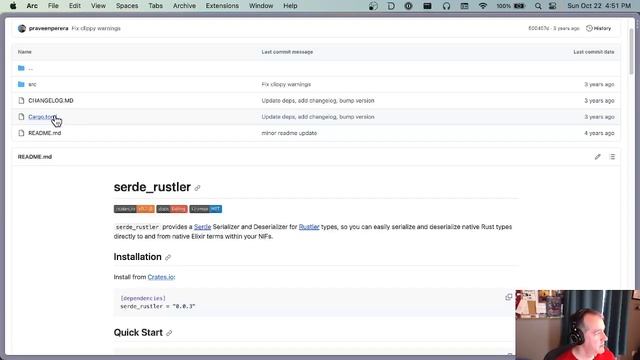
Task: Click the license MIT badge
Action: (206, 209)
